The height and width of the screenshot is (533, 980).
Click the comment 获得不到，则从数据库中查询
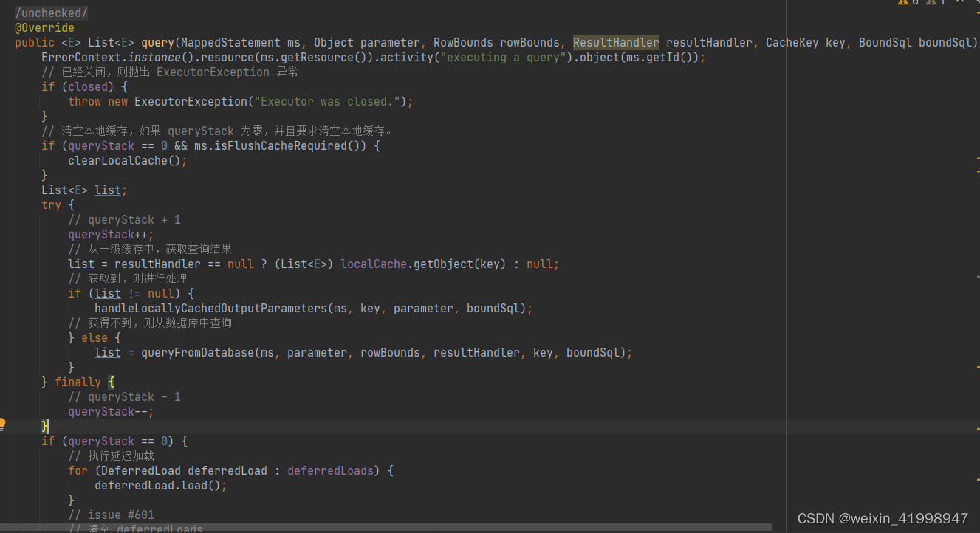151,323
